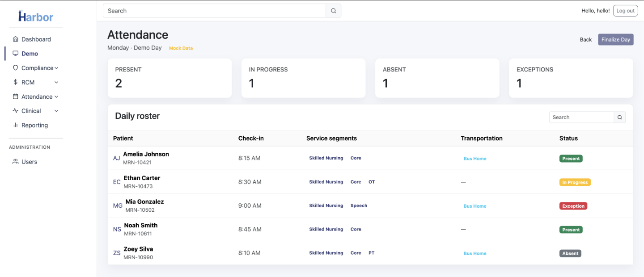
Task: Click the magnifier icon in top search bar
Action: [x=333, y=10]
